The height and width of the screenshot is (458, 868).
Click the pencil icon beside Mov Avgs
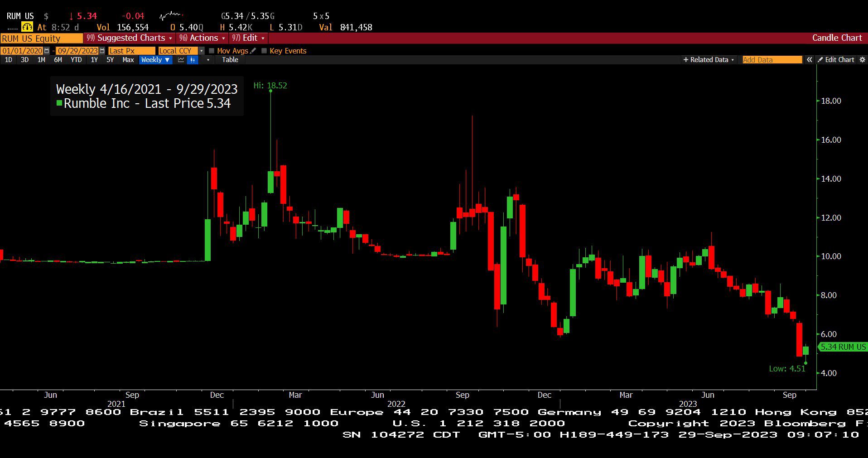pos(253,51)
